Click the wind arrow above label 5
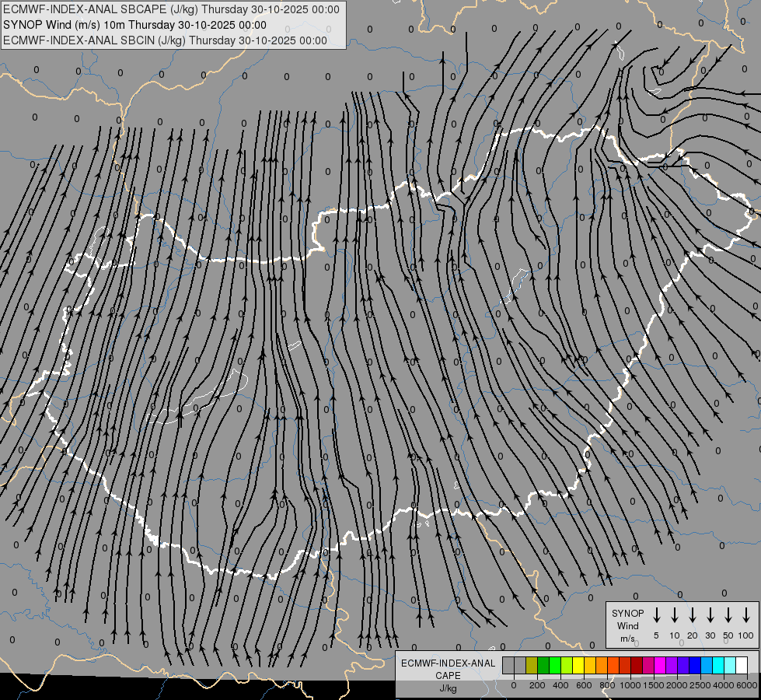 [656, 615]
